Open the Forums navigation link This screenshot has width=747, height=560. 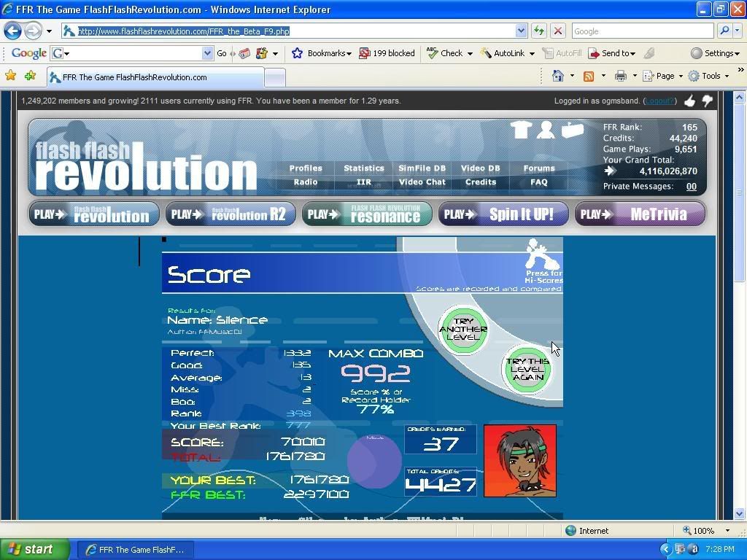pyautogui.click(x=538, y=168)
